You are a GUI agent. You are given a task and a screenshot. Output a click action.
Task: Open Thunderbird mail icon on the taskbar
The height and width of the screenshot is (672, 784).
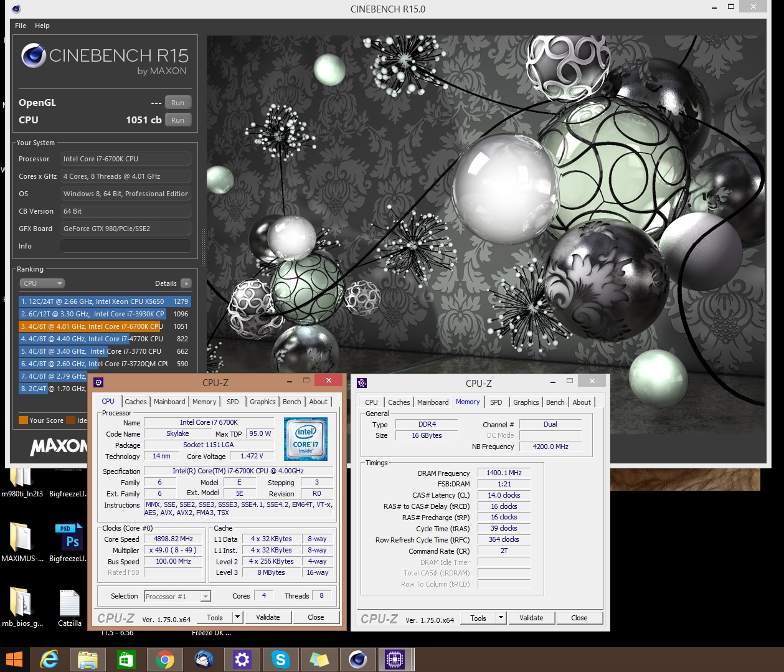click(204, 659)
